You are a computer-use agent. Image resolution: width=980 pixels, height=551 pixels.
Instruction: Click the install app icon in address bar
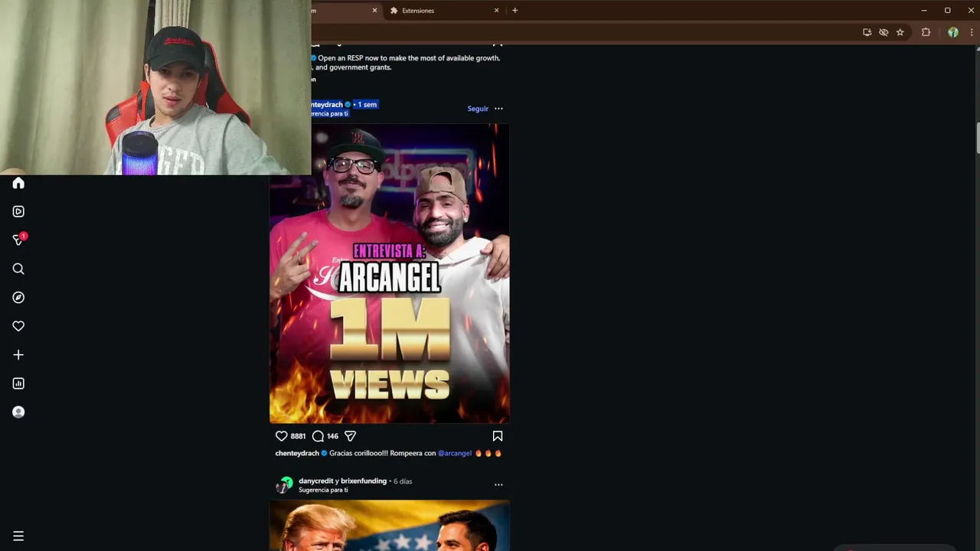pyautogui.click(x=867, y=32)
